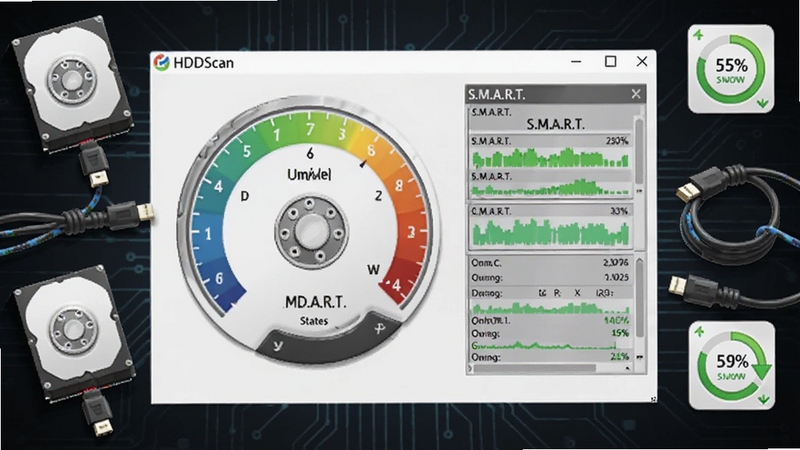
Task: Click the gauge center hub
Action: 311,232
